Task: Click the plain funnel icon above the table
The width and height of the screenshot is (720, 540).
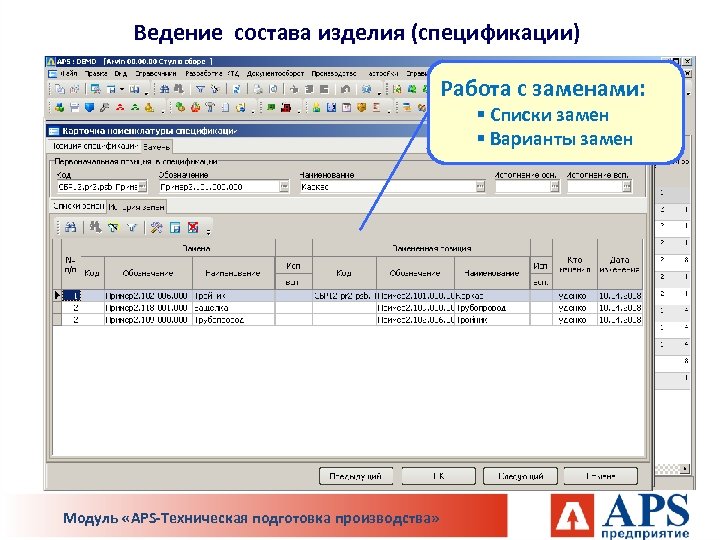Action: [x=132, y=227]
